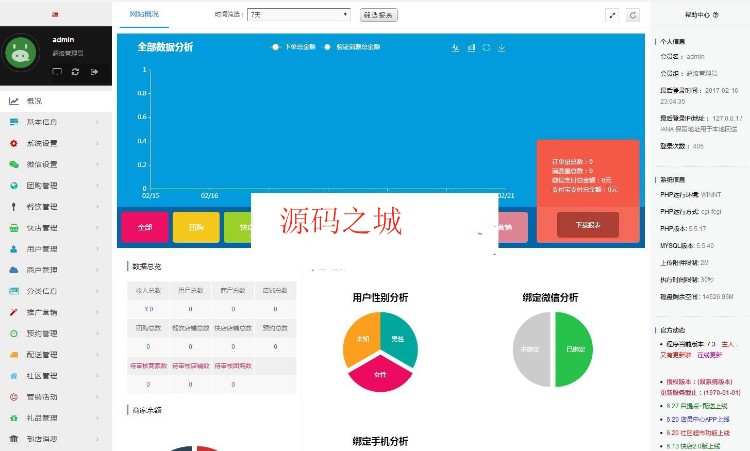This screenshot has width=750, height=451.
Task: Click the page reload icon top right
Action: [x=633, y=15]
